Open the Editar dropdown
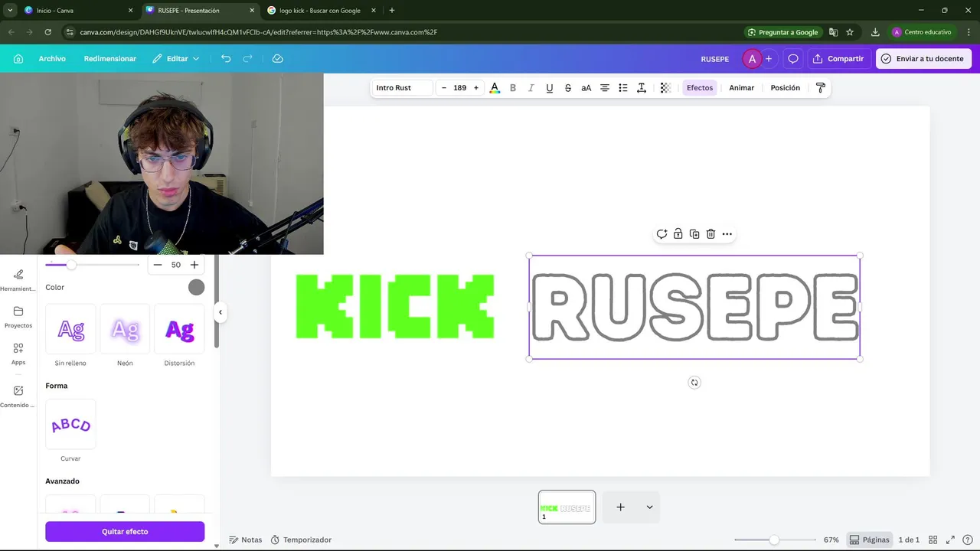 [x=176, y=59]
